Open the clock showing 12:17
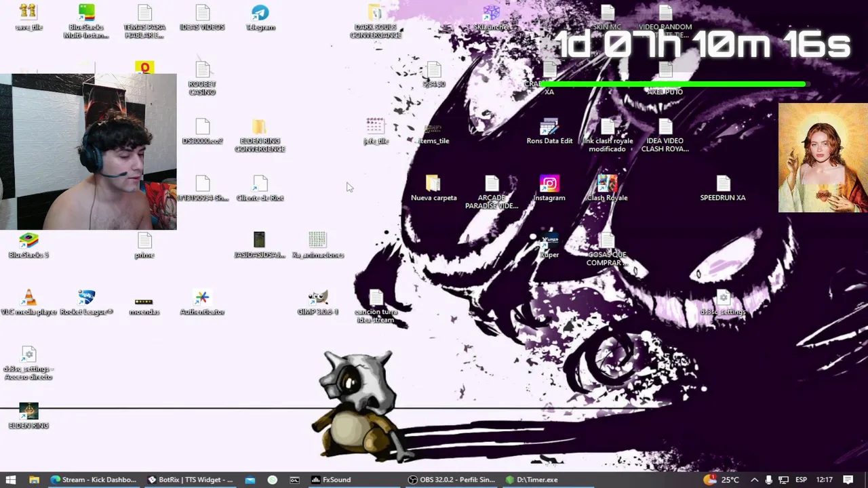Screen dimensions: 868x488 click(x=824, y=480)
